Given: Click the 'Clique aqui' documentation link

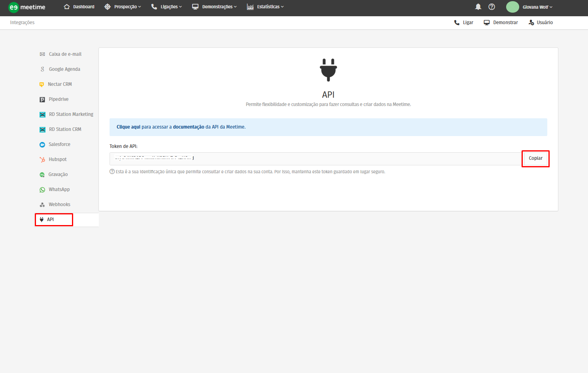Looking at the screenshot, I should coord(128,127).
